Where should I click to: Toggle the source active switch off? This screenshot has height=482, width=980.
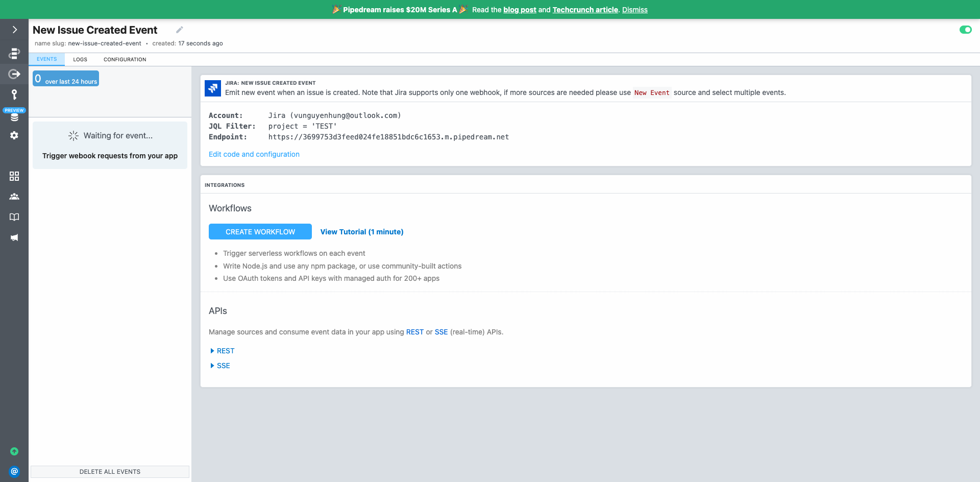pyautogui.click(x=966, y=30)
